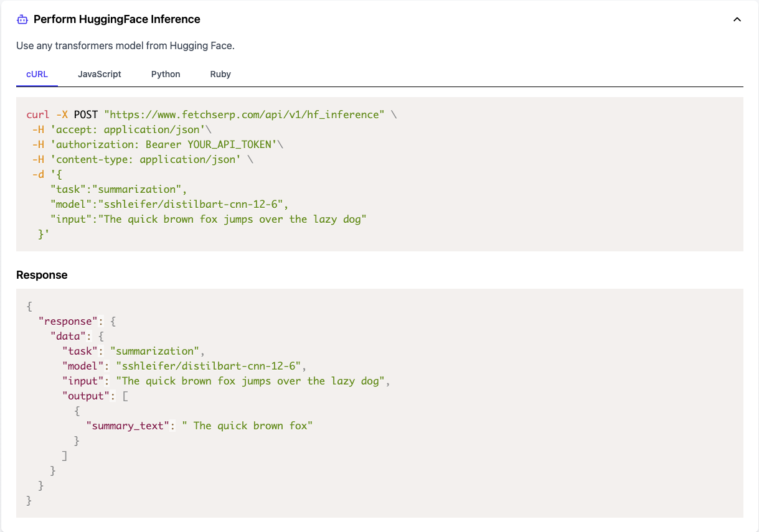
Task: Show the Ruby code example
Action: pyautogui.click(x=220, y=74)
